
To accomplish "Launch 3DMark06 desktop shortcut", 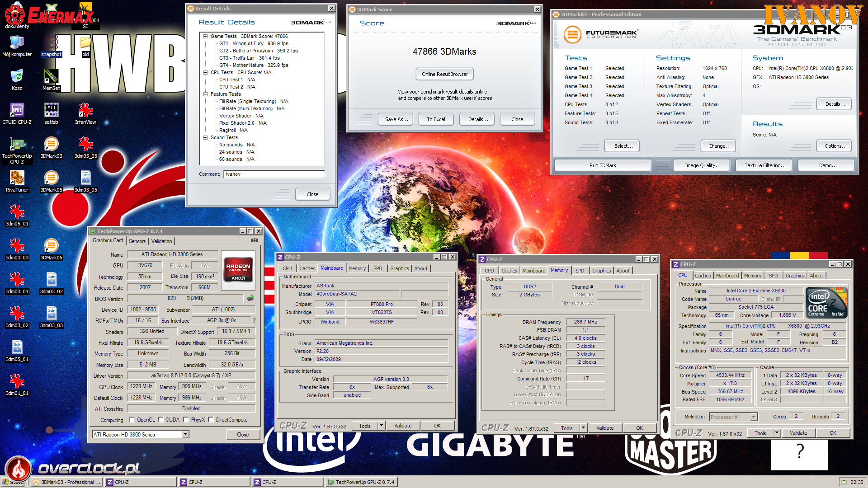I will click(x=51, y=249).
